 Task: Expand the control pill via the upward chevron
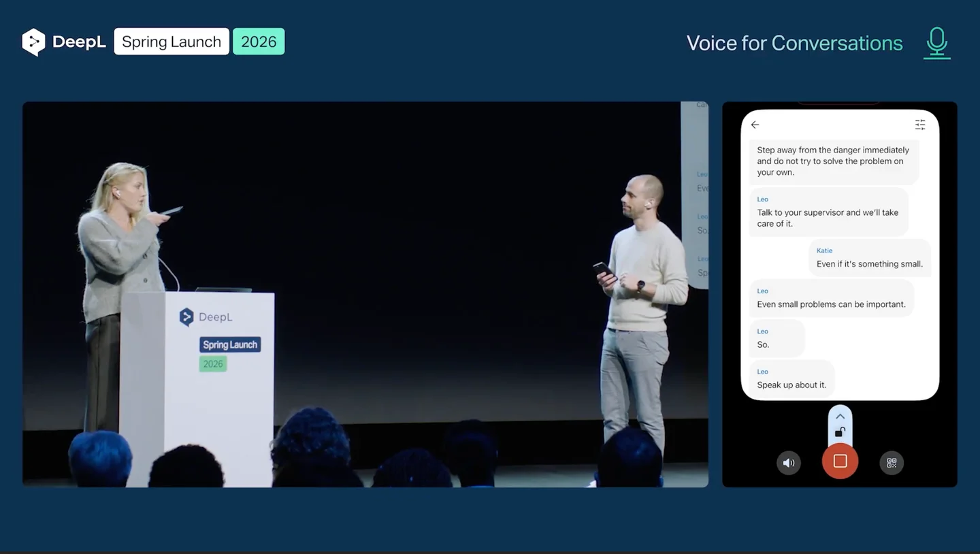pos(840,416)
